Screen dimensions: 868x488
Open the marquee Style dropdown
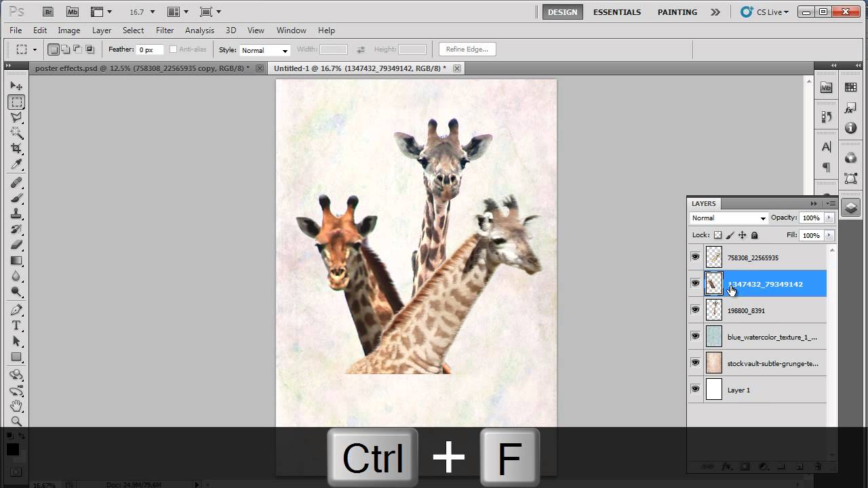click(264, 50)
